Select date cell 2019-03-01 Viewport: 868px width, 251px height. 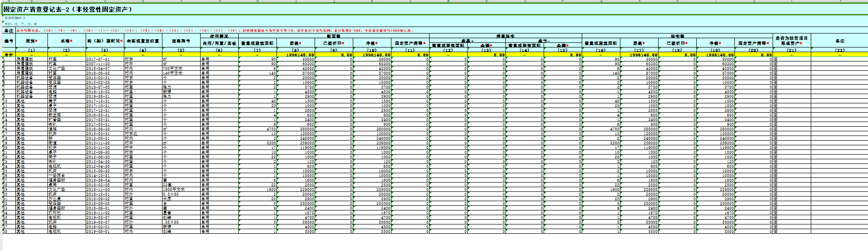pyautogui.click(x=105, y=227)
